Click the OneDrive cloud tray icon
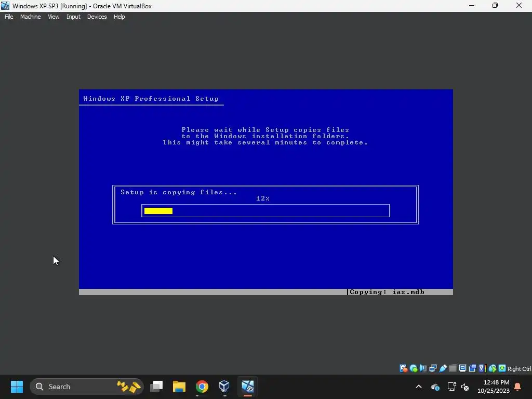 435,387
